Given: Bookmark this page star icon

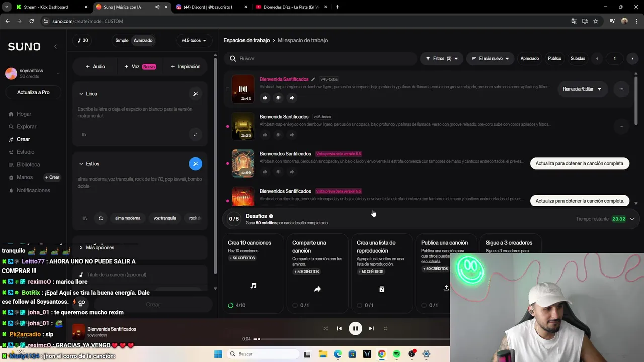Looking at the screenshot, I should click(596, 21).
